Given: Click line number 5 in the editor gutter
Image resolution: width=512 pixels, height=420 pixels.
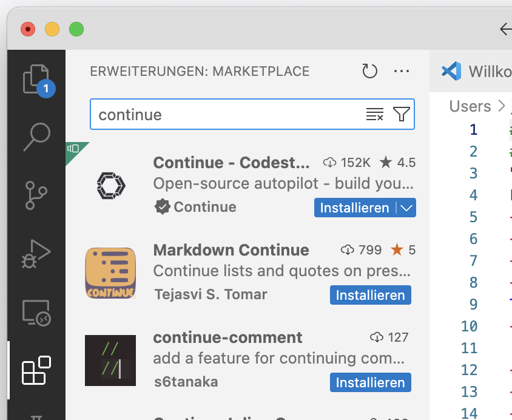Looking at the screenshot, I should point(473,217).
